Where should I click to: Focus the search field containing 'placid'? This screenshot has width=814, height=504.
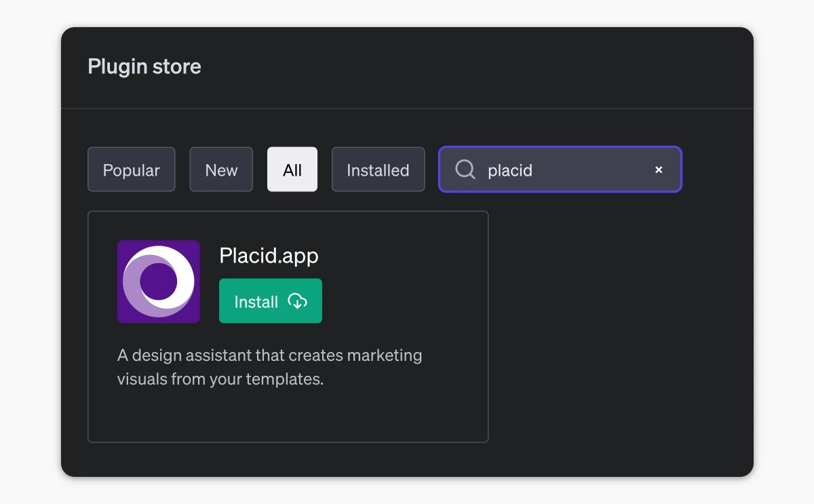coord(560,170)
